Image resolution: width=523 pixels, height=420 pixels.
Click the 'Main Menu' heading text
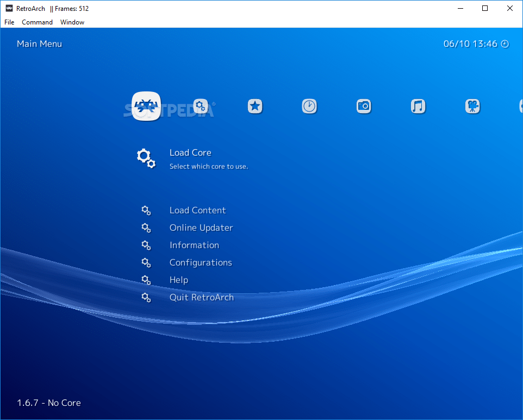39,44
